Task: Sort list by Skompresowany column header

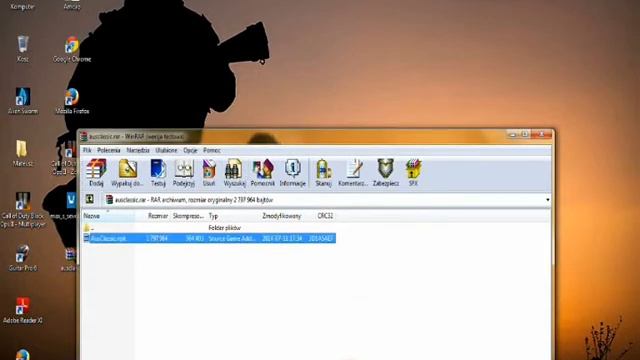Action: click(x=188, y=216)
